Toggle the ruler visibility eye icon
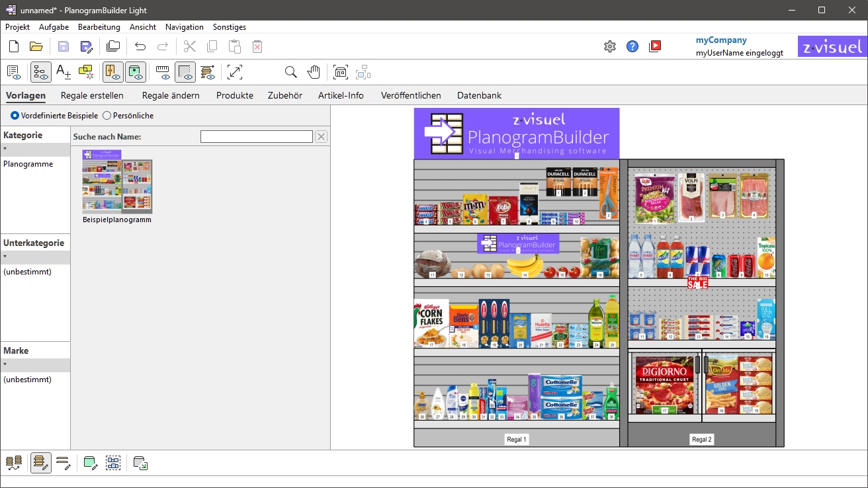Viewport: 868px width, 488px height. tap(163, 71)
